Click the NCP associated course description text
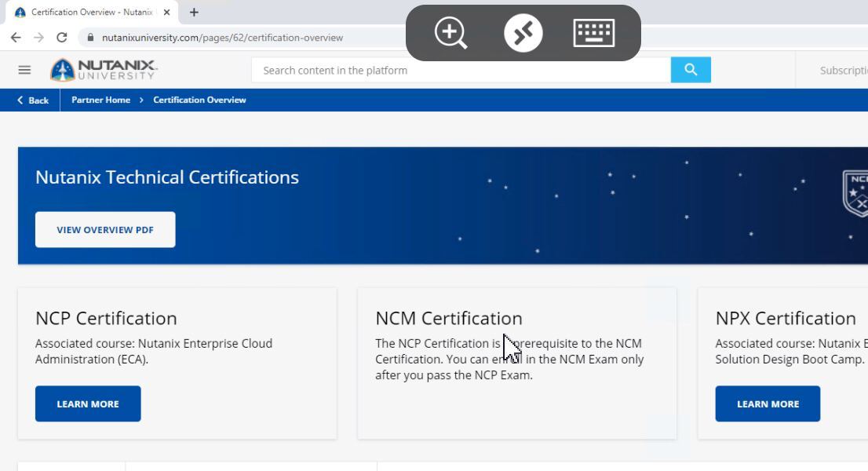This screenshot has width=868, height=471. [154, 351]
